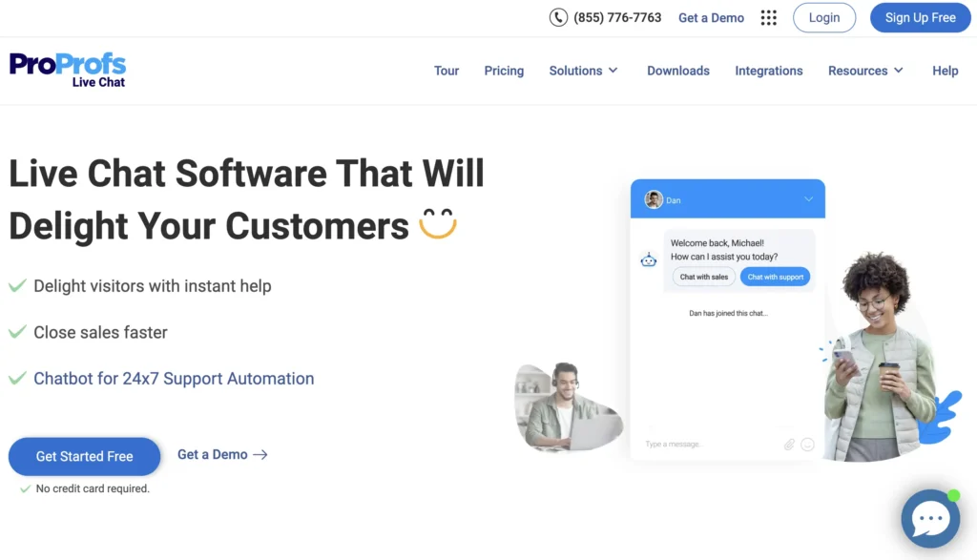Expand the Solutions dropdown menu
Viewport: 977px width, 560px height.
[583, 71]
